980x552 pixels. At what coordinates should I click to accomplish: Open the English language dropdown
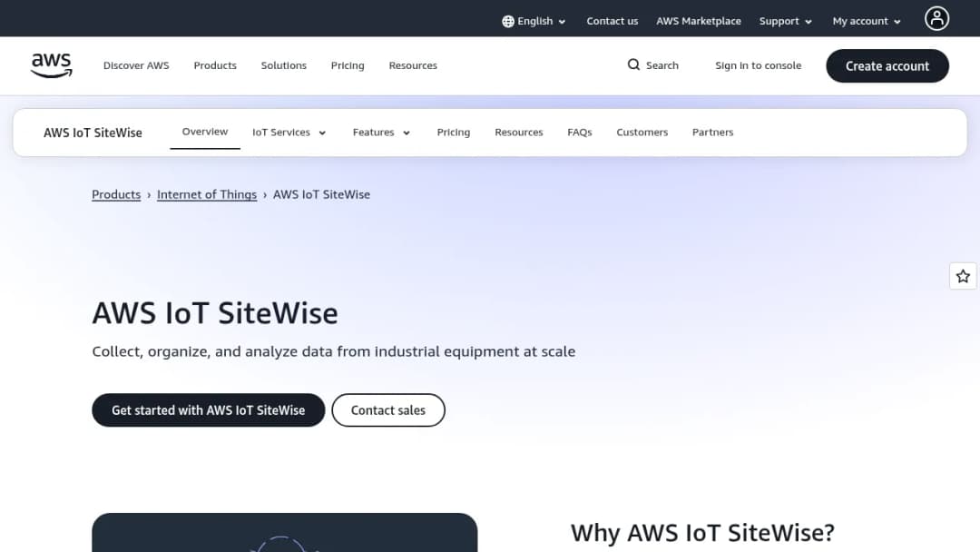click(534, 21)
